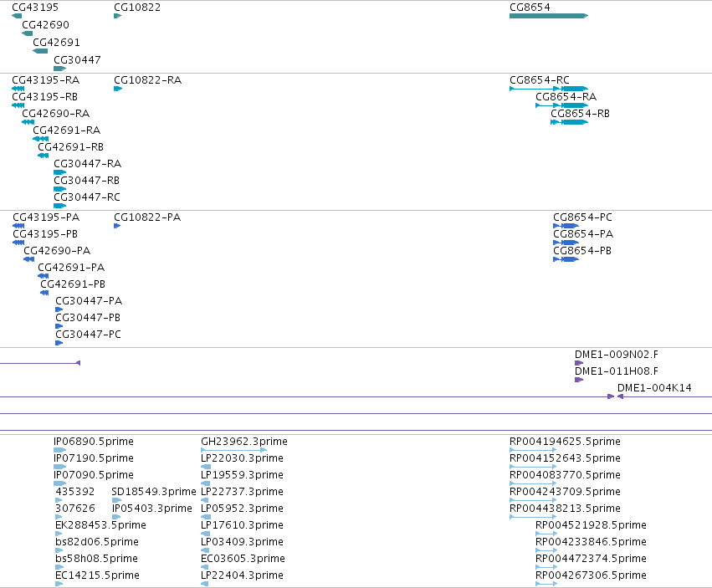Click EST bs82d06.5prime
This screenshot has height=588, width=712.
(97, 542)
